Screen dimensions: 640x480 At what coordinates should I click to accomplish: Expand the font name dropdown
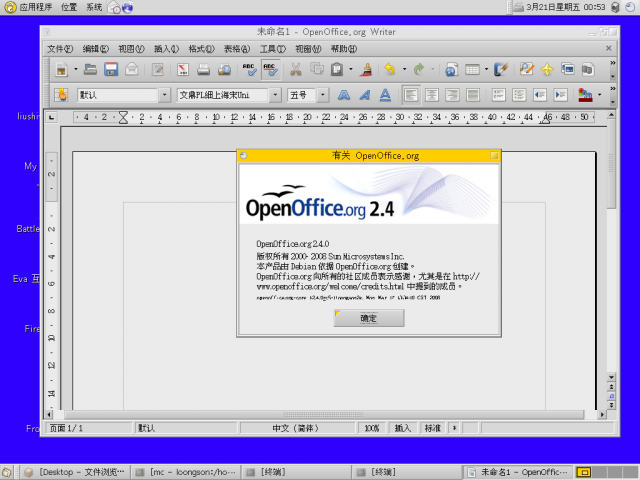(275, 95)
